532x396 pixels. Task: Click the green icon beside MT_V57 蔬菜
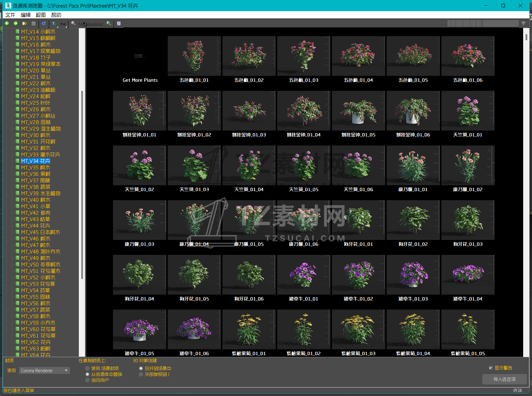tap(17, 310)
